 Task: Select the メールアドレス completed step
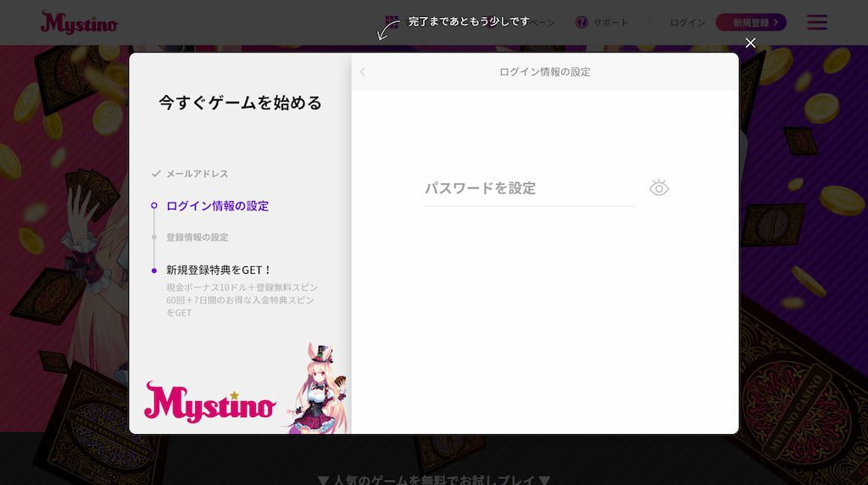197,174
